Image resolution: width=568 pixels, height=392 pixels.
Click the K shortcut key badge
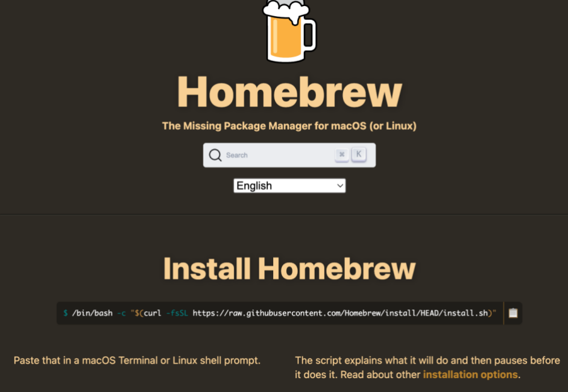tap(359, 154)
